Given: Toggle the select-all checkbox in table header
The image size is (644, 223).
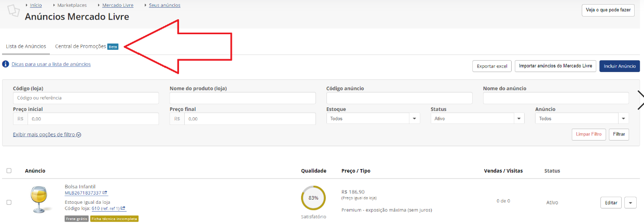Looking at the screenshot, I should (x=9, y=171).
